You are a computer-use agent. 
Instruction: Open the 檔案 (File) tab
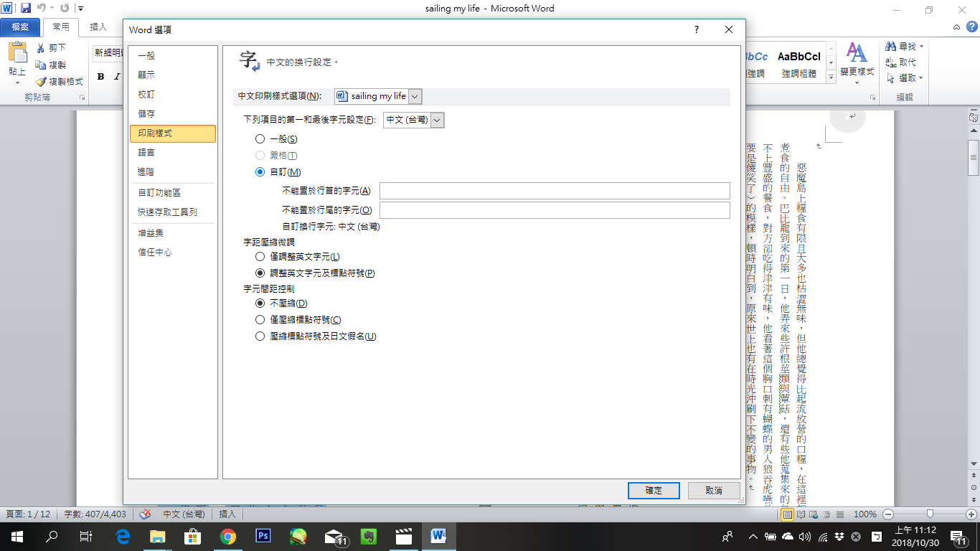coord(20,27)
